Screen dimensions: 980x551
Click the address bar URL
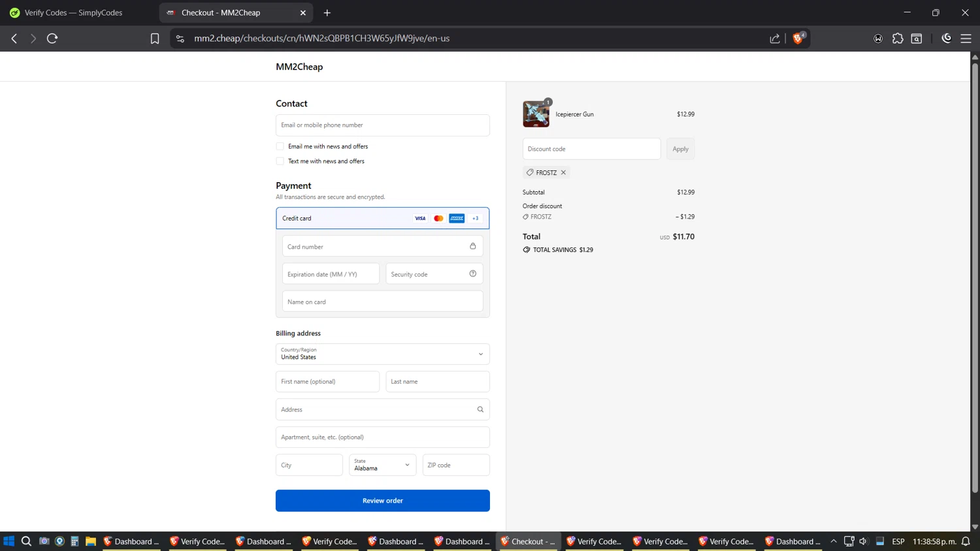tap(322, 39)
